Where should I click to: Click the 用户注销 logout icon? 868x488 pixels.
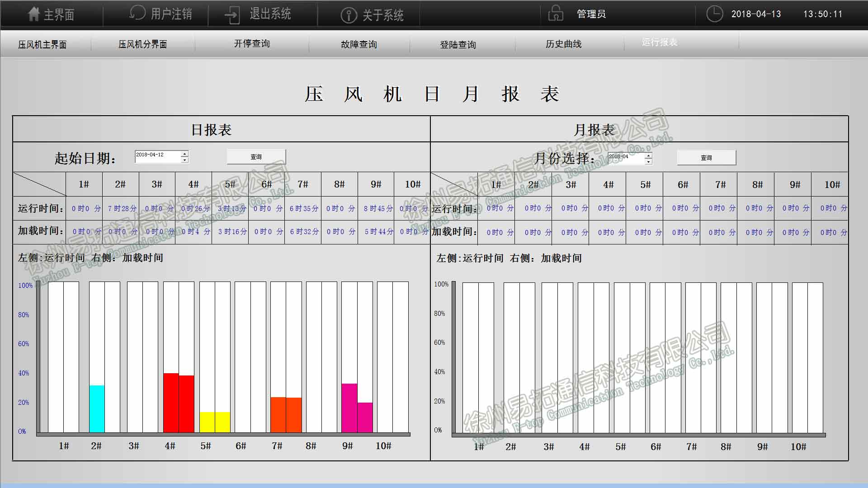pos(137,13)
